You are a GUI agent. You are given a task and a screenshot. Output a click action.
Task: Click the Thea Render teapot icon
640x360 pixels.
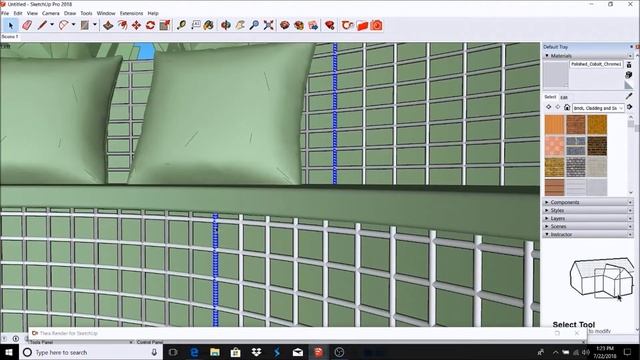coord(347,25)
